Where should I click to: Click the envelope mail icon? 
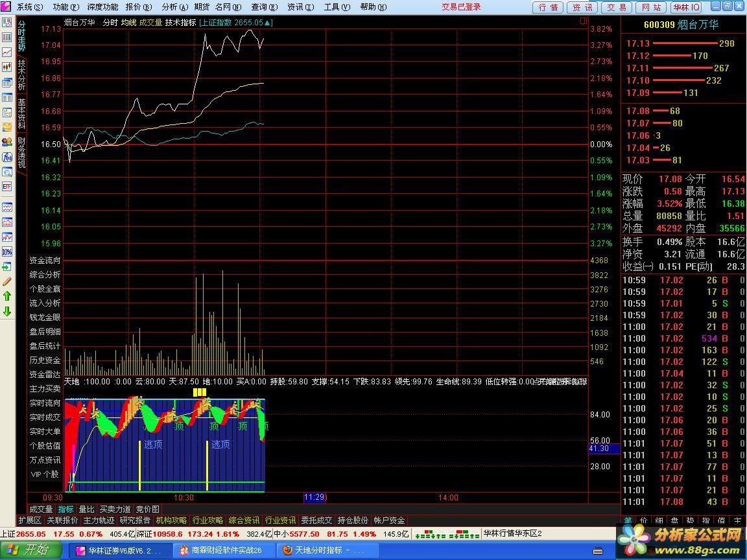[x=6, y=127]
